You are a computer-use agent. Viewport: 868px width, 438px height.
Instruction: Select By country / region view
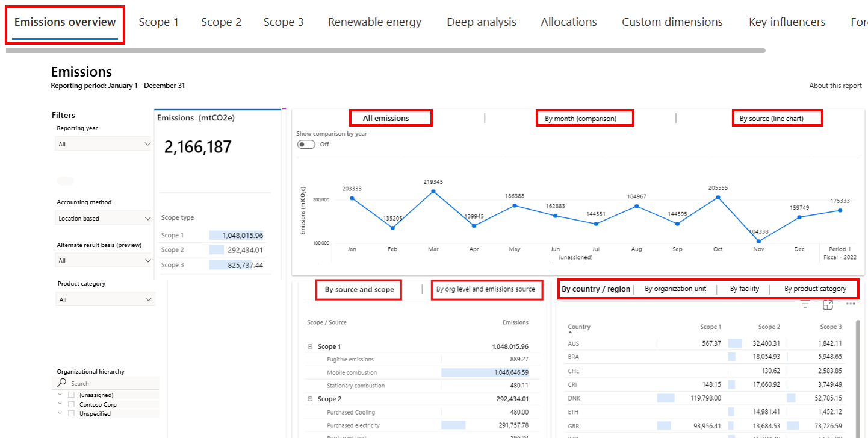pyautogui.click(x=596, y=289)
